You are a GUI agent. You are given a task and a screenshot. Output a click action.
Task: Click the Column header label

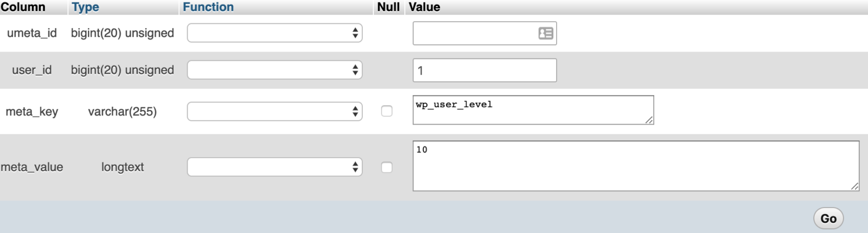(x=23, y=7)
